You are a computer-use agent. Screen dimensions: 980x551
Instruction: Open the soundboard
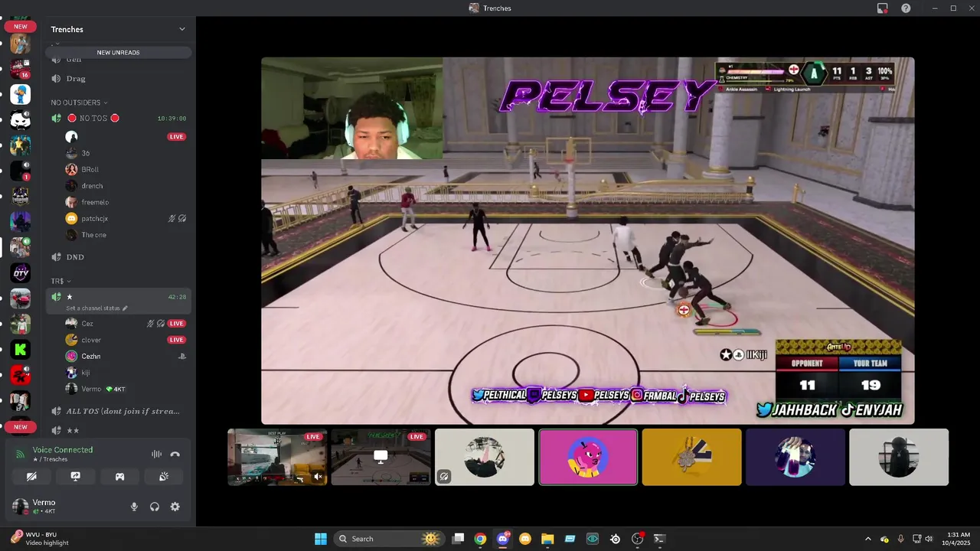[x=164, y=476]
